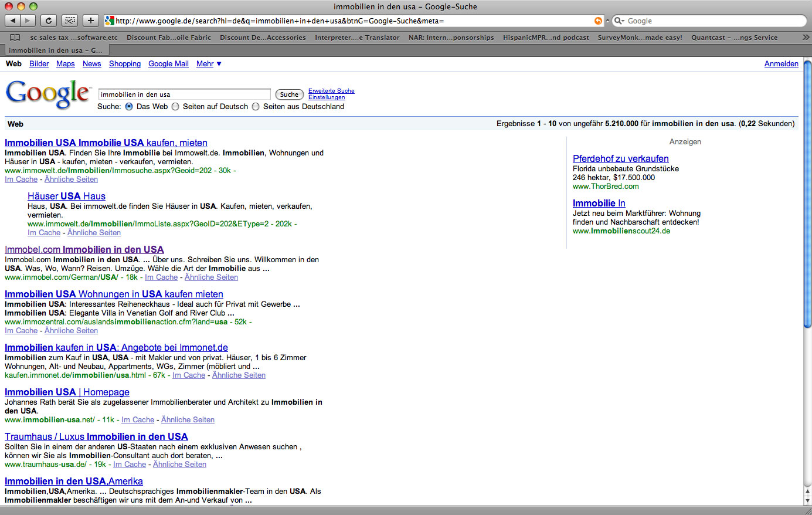Open 'Immobilien USA Immobilie USA kaufen, mieten' result
Image resolution: width=812 pixels, height=515 pixels.
106,143
